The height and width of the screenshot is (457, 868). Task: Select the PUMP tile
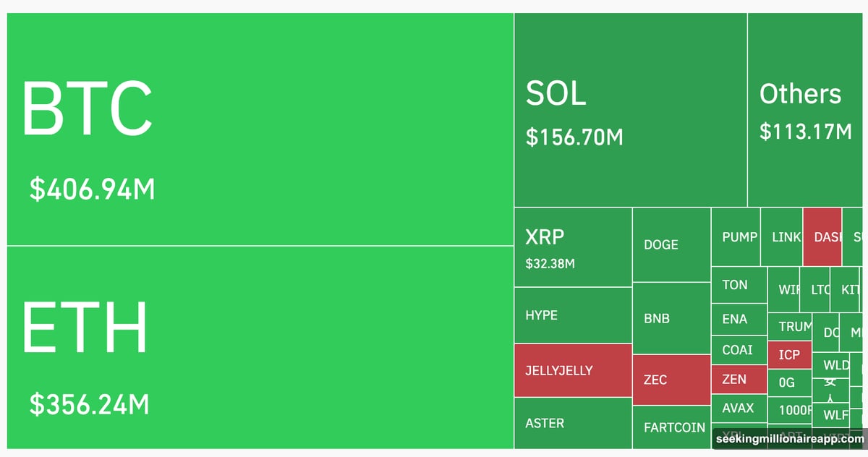[736, 237]
